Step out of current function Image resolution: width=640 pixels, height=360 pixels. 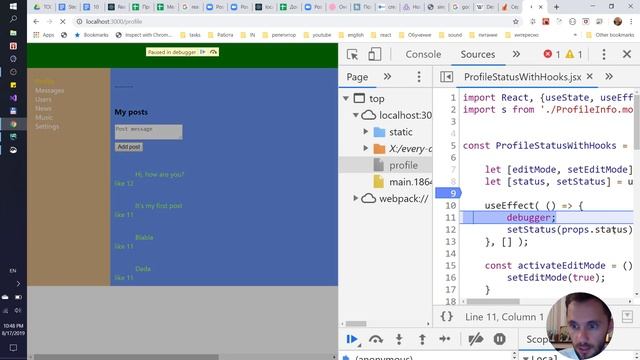tap(422, 339)
